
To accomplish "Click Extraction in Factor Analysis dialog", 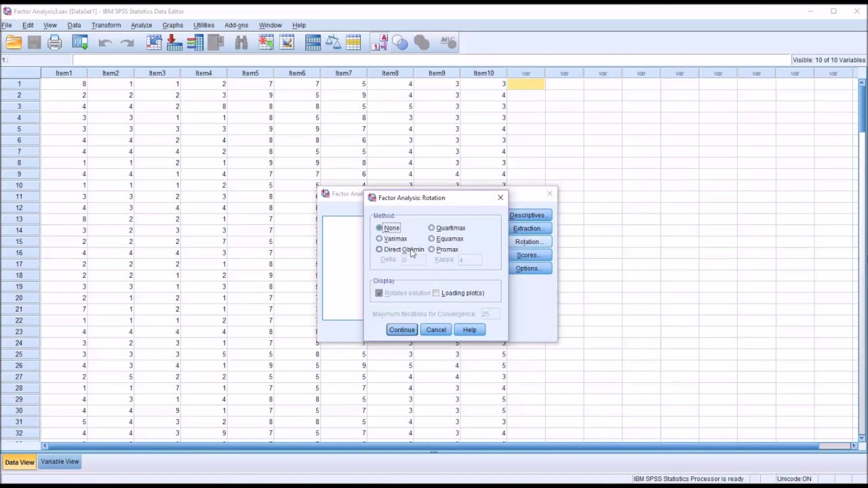I will click(x=529, y=228).
